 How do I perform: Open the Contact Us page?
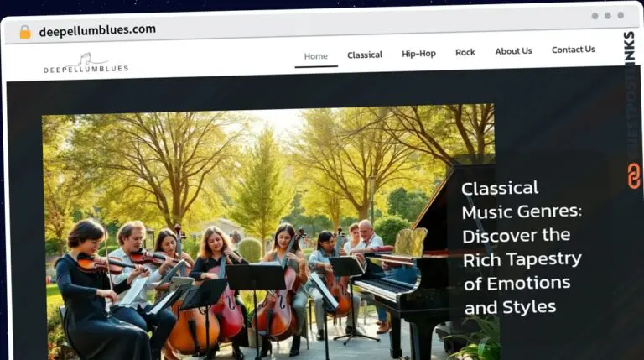point(574,50)
